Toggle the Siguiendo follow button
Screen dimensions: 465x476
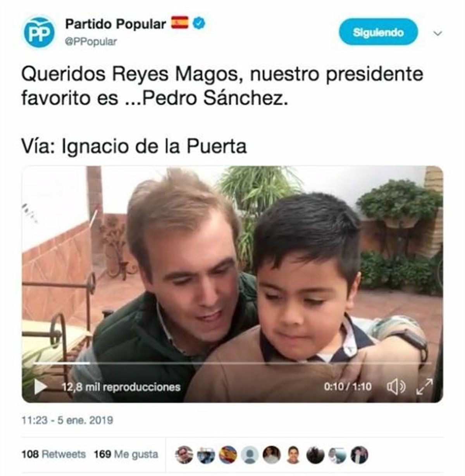tap(378, 33)
